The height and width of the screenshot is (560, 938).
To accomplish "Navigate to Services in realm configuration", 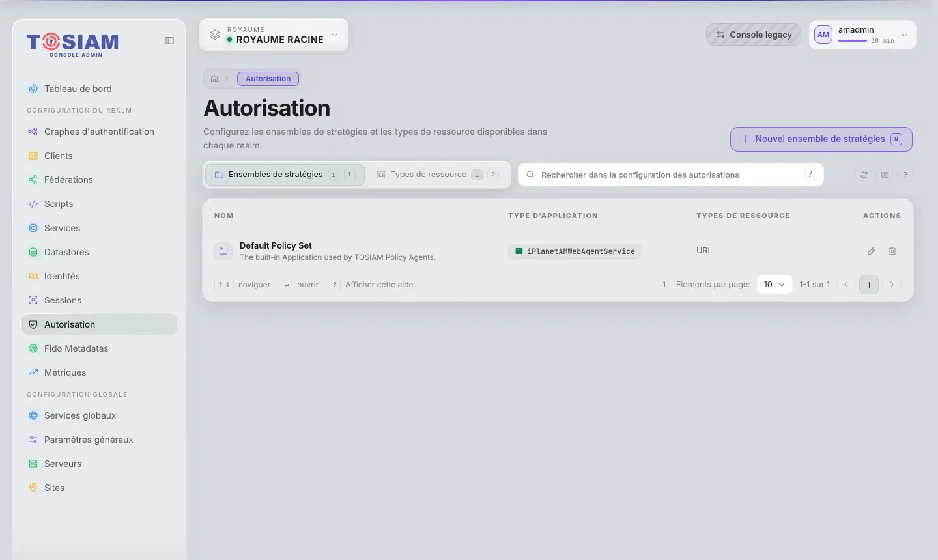I will 99,228.
